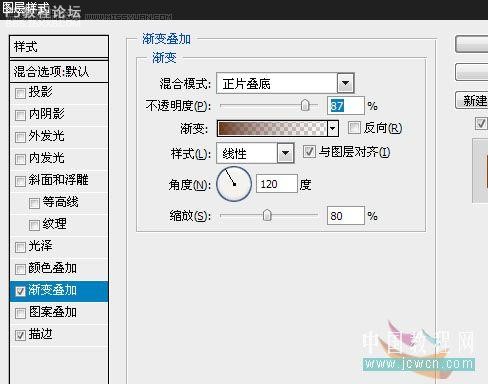Enable the 光泽 satin checkbox
This screenshot has height=384, width=488.
click(x=20, y=247)
